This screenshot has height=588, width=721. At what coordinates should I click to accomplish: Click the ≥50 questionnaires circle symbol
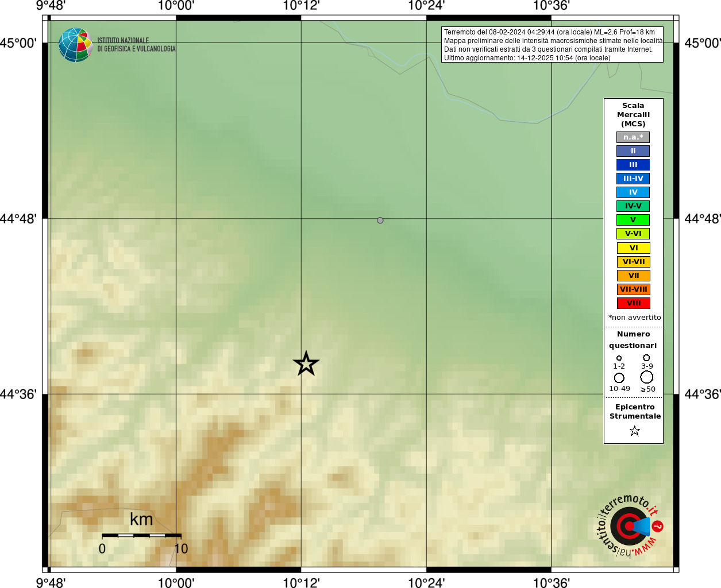pos(647,377)
